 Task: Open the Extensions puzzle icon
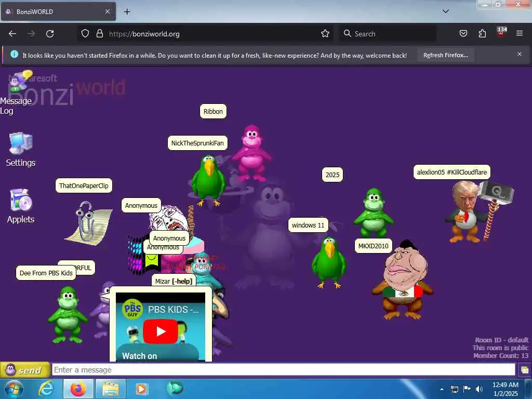(x=482, y=34)
